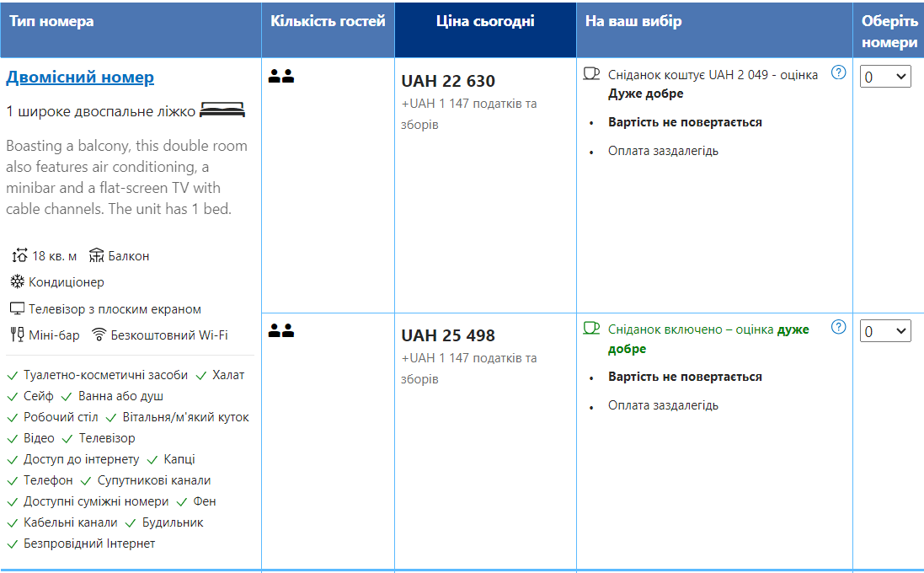Click the Балкон balcony icon
Viewport: 924px width, 573px height.
[96, 255]
